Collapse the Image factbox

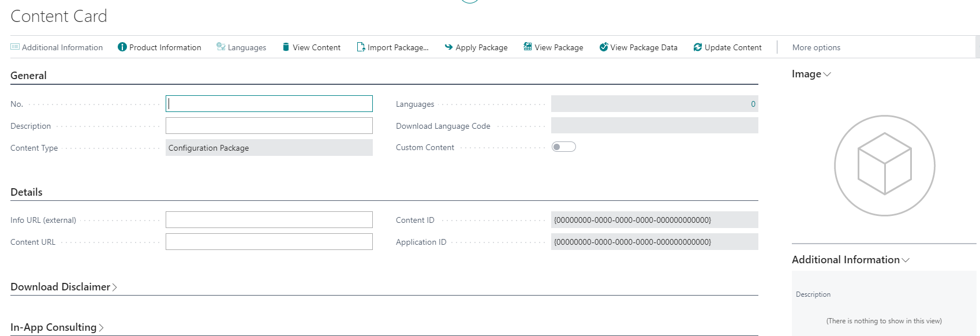click(x=827, y=74)
